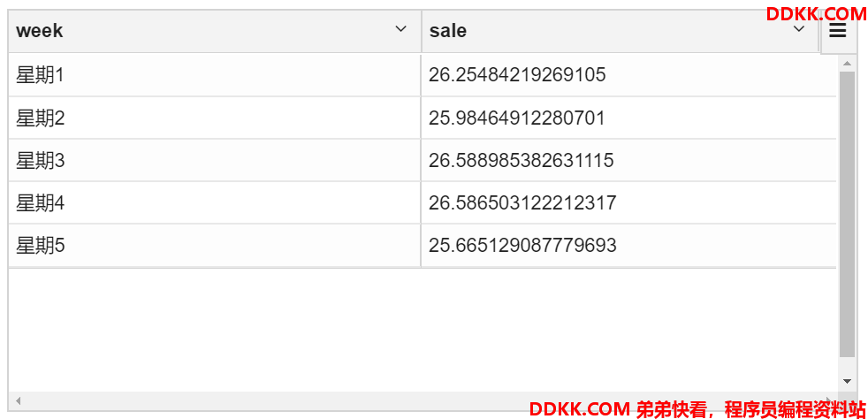Select the 26.586503122212317 sale cell
This screenshot has height=419, width=868.
(628, 203)
